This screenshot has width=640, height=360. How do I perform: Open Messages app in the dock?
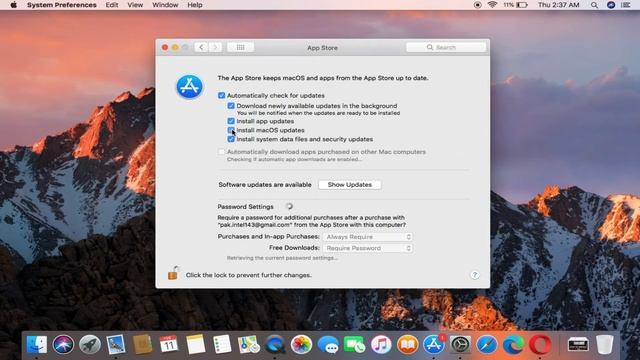[x=328, y=344]
